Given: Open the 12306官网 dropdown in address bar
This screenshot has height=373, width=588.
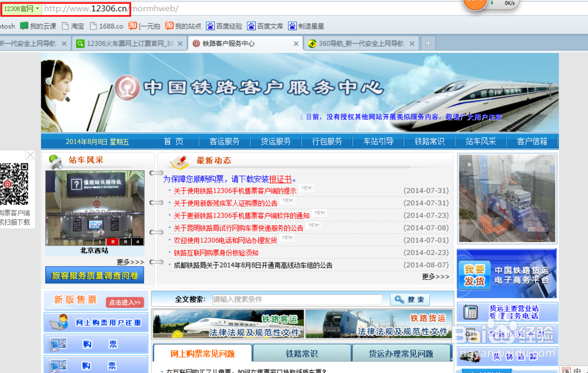Looking at the screenshot, I should coord(21,9).
